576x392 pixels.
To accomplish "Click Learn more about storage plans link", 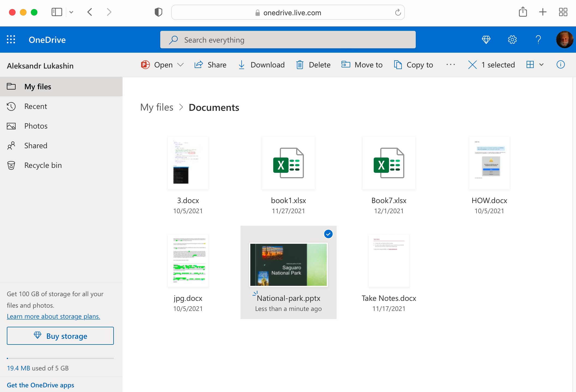I will coord(53,316).
